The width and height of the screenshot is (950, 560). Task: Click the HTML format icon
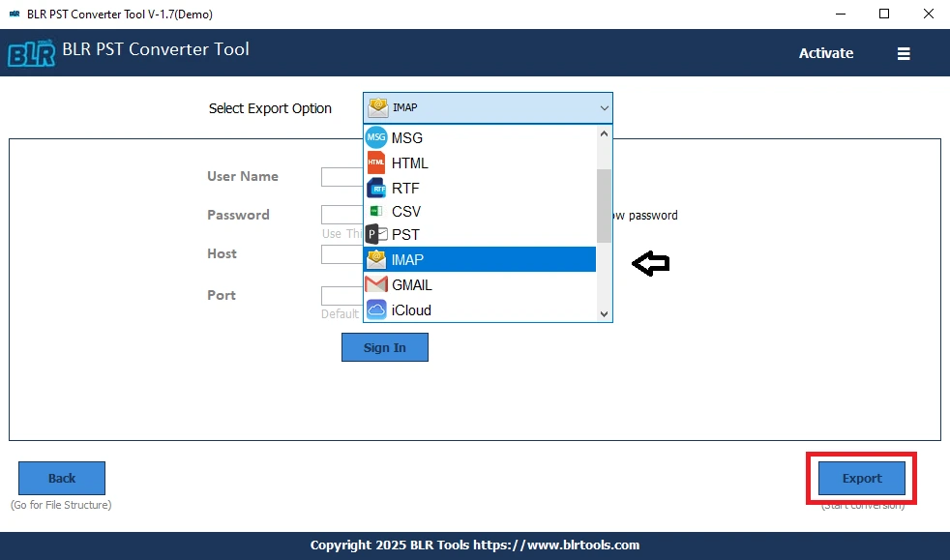376,162
